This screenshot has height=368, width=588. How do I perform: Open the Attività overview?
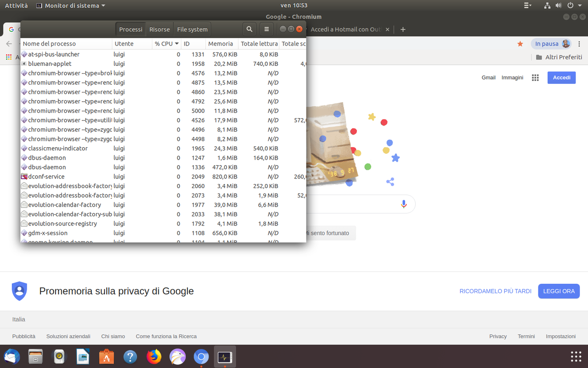[17, 6]
